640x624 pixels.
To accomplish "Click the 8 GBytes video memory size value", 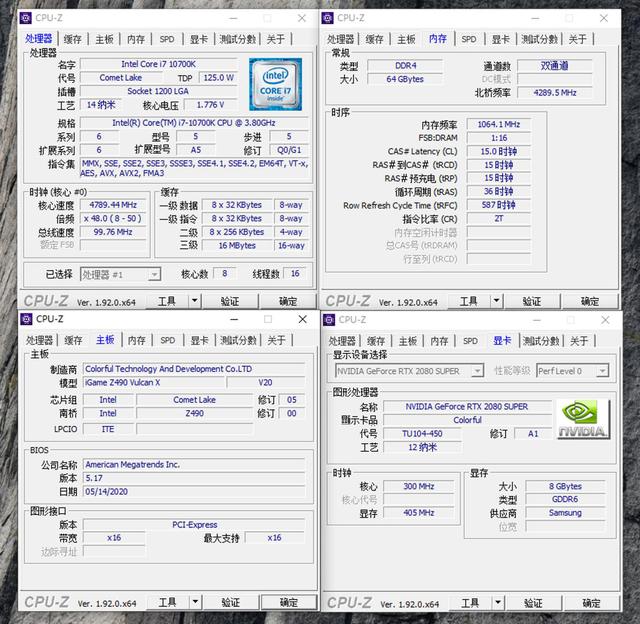I will 565,486.
